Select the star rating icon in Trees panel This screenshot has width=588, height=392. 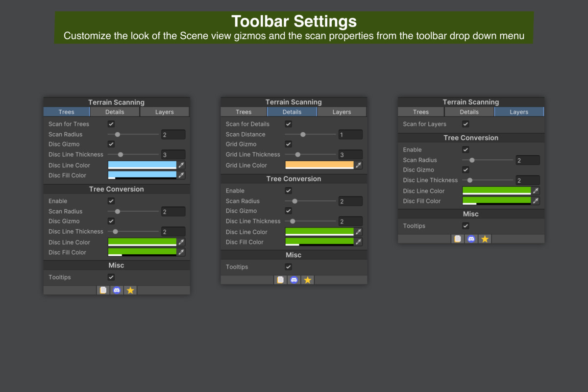[130, 290]
